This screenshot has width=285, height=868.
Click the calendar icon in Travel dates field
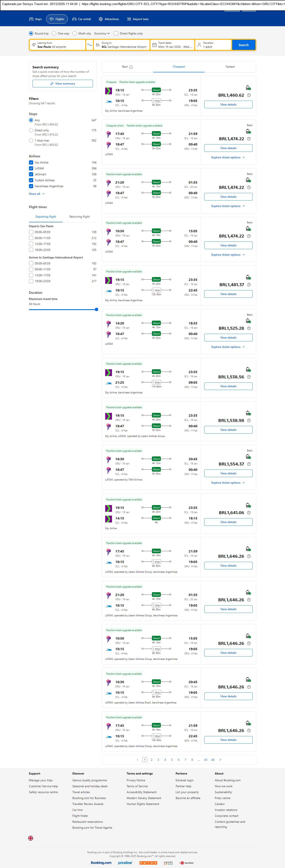click(154, 45)
